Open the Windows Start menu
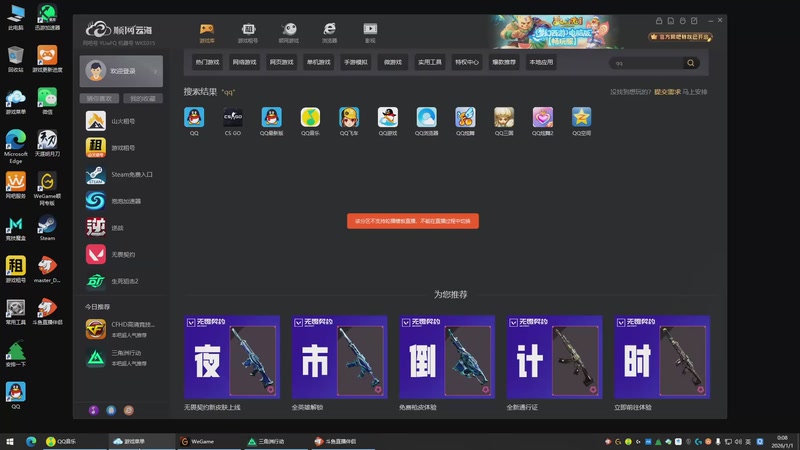 (x=10, y=441)
